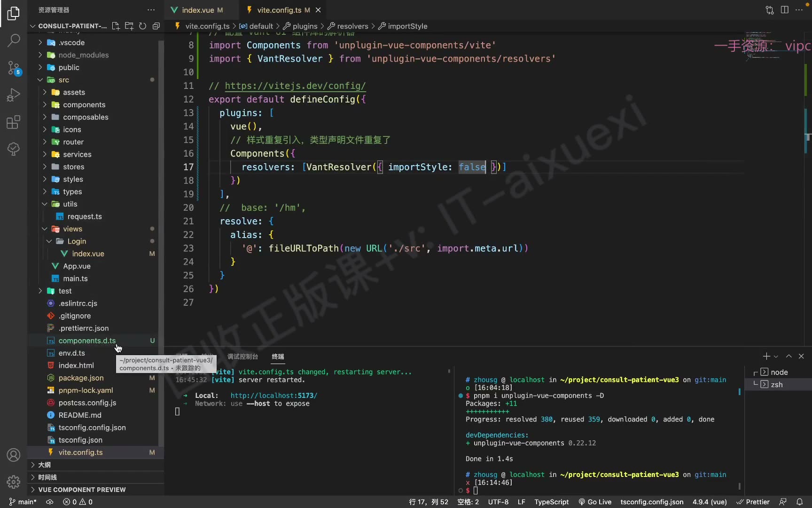Select the 调试控制台 panel tab

[242, 357]
